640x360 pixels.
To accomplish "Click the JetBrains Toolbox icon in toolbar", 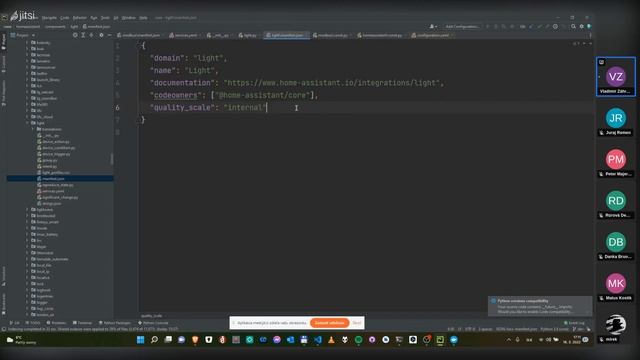I will coord(589,26).
